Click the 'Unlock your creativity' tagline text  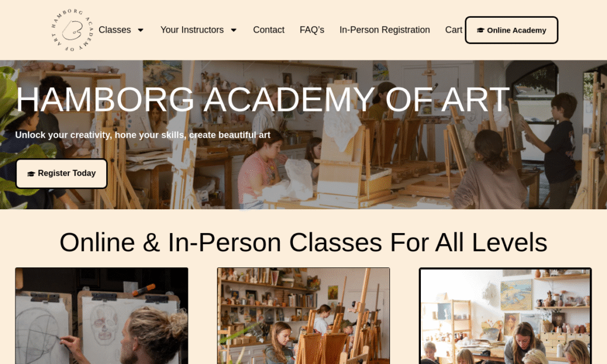click(x=142, y=135)
